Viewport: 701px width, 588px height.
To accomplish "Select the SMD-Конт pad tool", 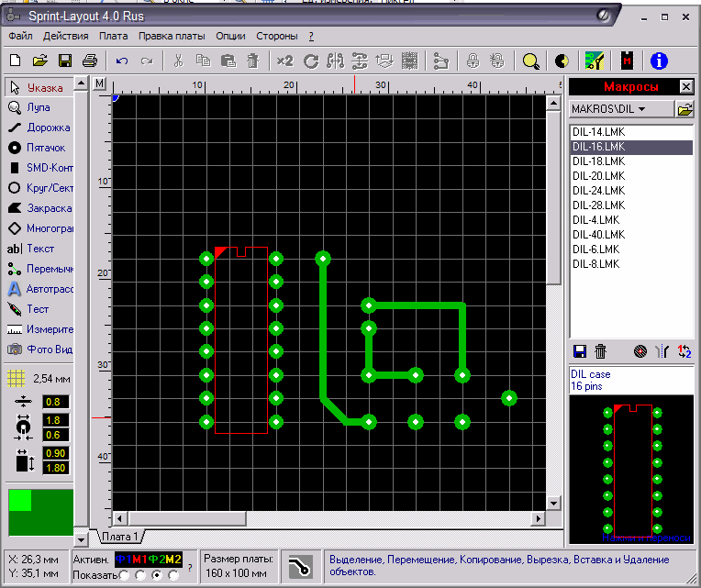I will 39,168.
